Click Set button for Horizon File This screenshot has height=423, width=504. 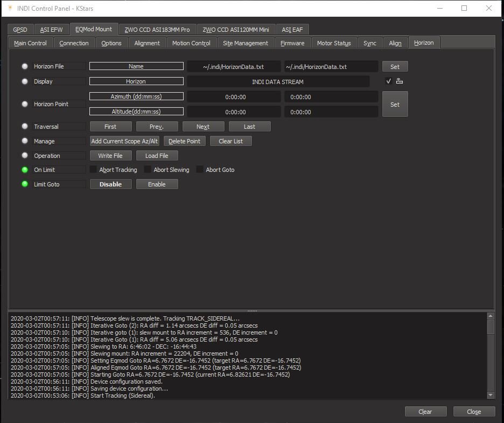(395, 67)
